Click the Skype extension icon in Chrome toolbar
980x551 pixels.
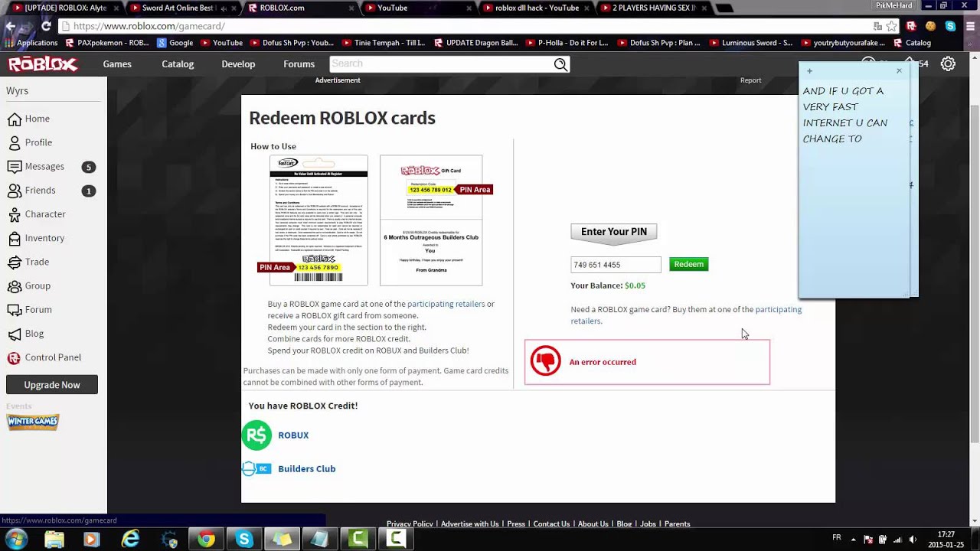point(950,26)
